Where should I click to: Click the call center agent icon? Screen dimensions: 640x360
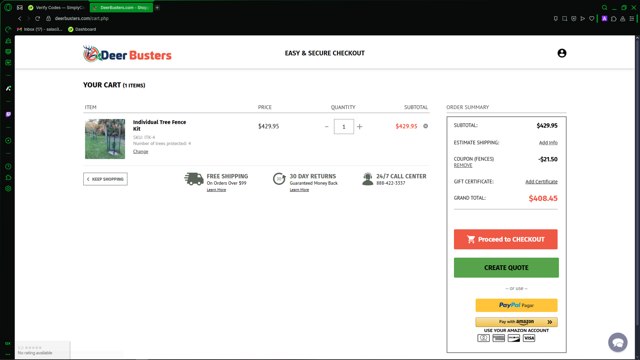click(368, 179)
